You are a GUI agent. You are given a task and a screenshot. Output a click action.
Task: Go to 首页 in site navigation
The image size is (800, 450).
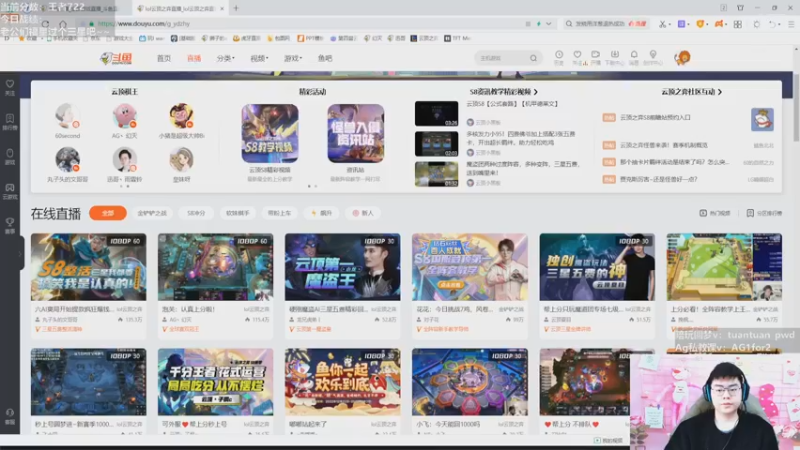click(x=164, y=58)
